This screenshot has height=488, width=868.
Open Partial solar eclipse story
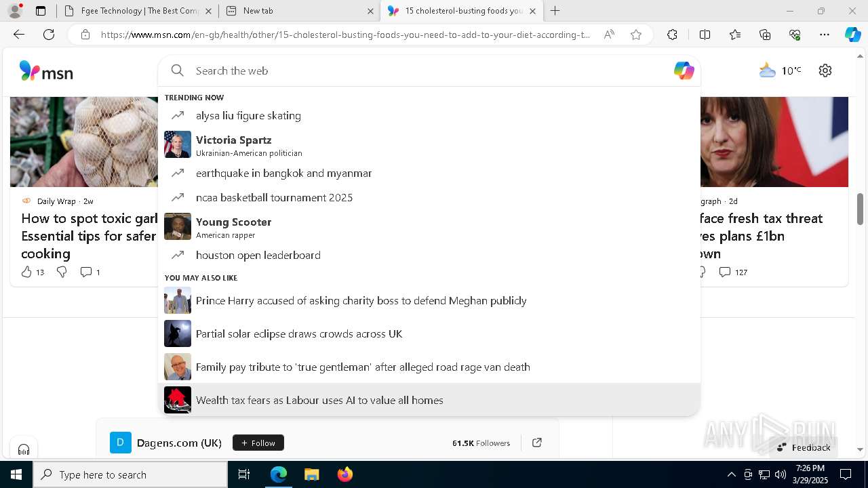coord(429,333)
